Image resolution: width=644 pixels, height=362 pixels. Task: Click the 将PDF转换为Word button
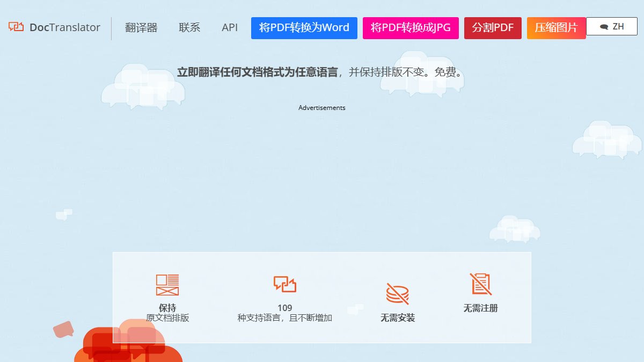click(x=304, y=28)
